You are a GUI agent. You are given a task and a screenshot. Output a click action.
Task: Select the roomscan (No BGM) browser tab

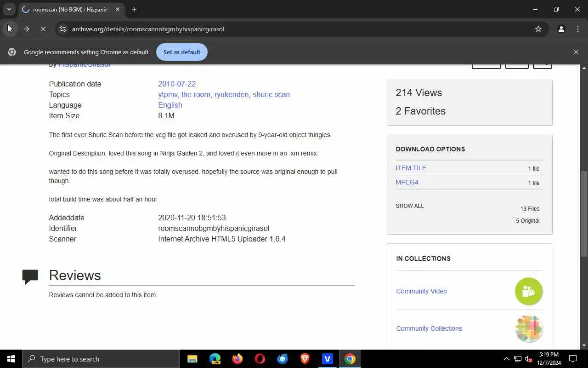click(71, 9)
